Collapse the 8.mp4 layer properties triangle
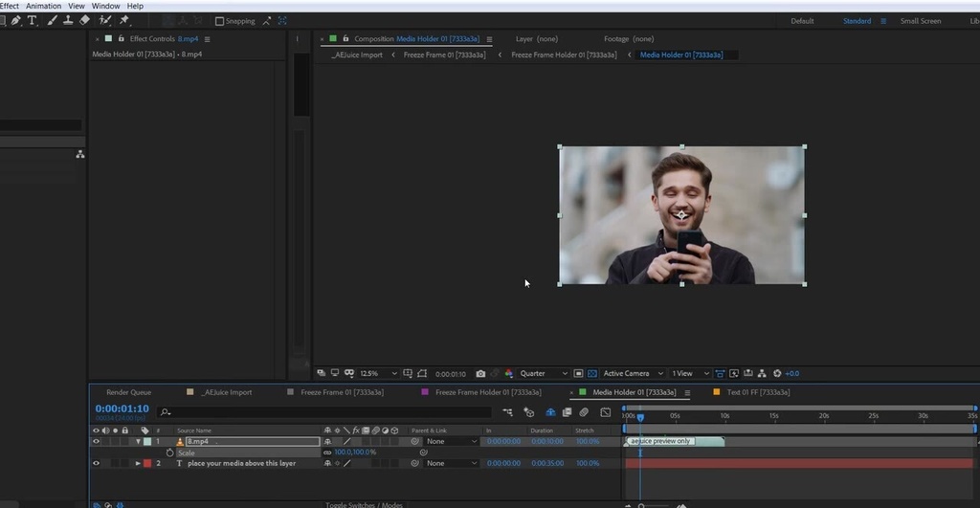Image resolution: width=980 pixels, height=508 pixels. 138,441
